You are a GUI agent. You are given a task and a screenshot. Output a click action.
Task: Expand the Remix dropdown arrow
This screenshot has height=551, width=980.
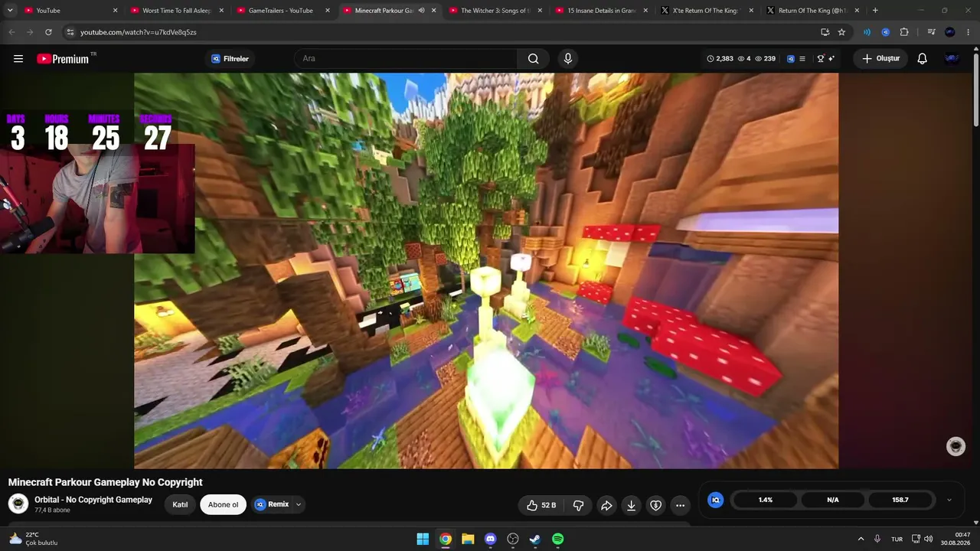(299, 505)
